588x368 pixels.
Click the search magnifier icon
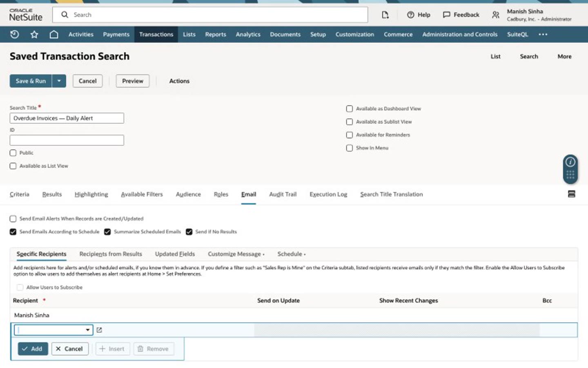point(65,15)
